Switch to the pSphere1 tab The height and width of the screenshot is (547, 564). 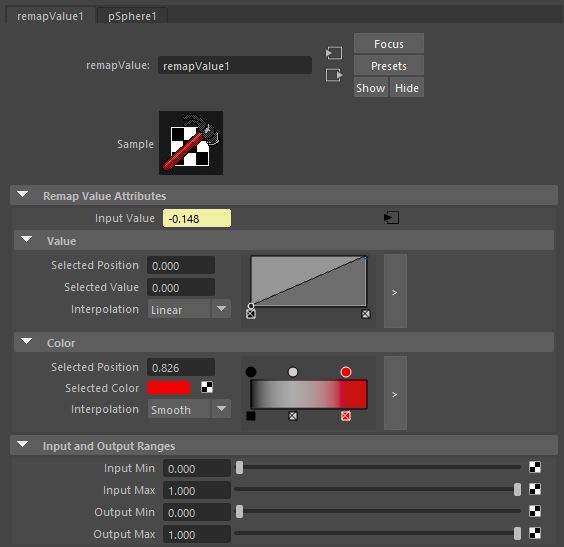(x=132, y=16)
